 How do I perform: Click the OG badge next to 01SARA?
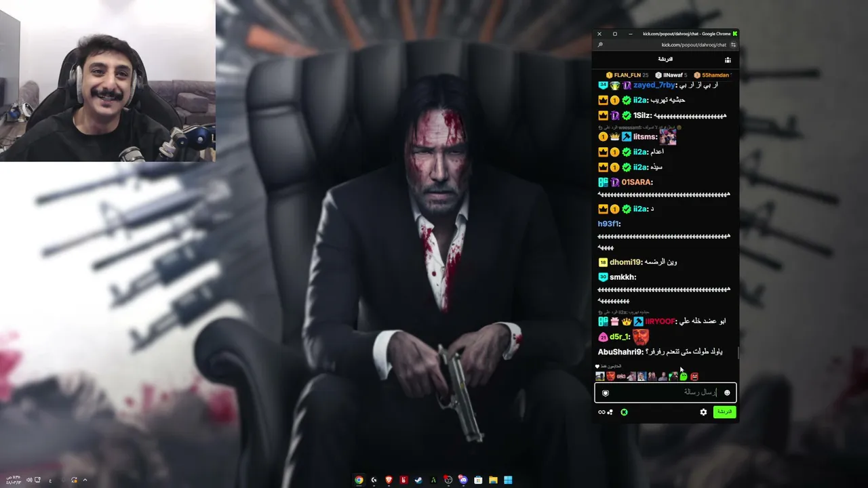pos(603,182)
